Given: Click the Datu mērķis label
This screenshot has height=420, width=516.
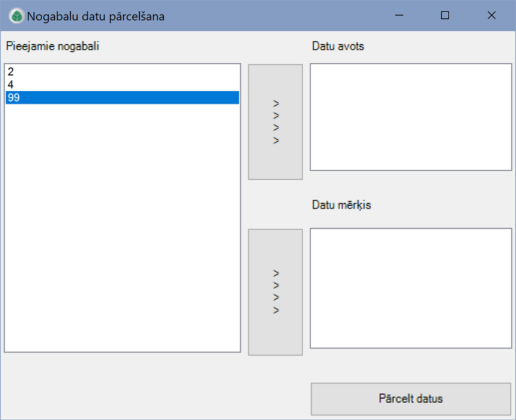Looking at the screenshot, I should pyautogui.click(x=341, y=205).
